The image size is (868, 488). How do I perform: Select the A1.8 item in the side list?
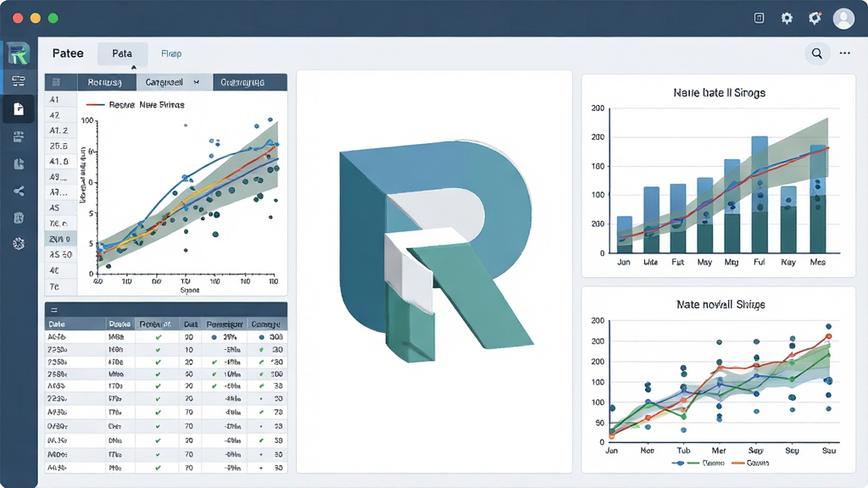coord(58,162)
